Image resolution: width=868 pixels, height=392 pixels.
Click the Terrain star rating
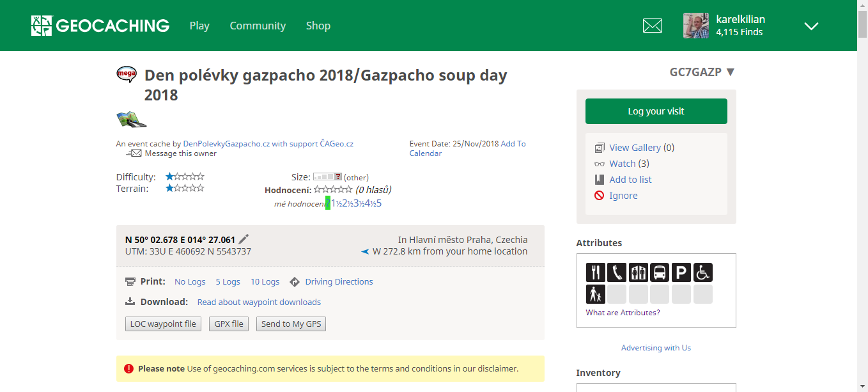click(185, 188)
